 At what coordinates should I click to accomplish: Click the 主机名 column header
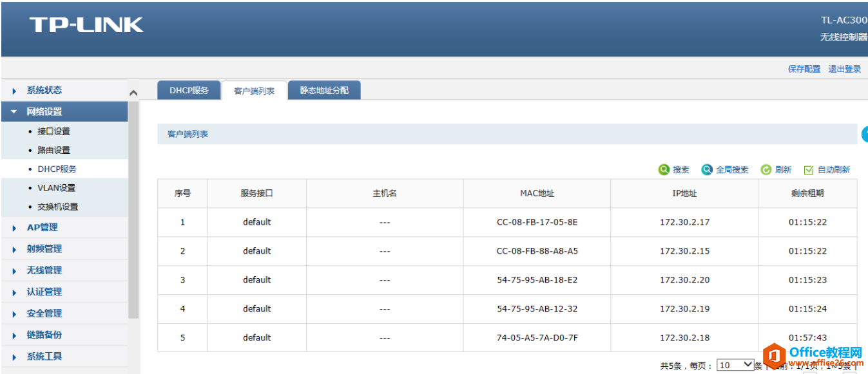pyautogui.click(x=385, y=193)
